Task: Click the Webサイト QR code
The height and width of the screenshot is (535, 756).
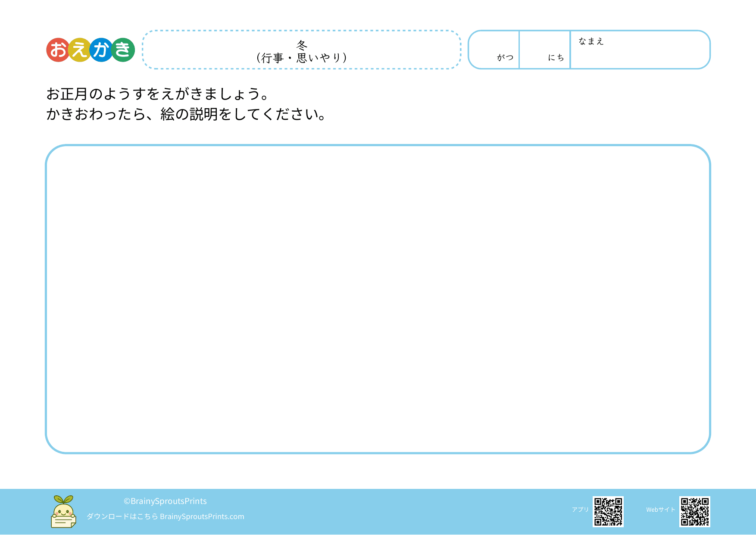Action: pyautogui.click(x=694, y=512)
